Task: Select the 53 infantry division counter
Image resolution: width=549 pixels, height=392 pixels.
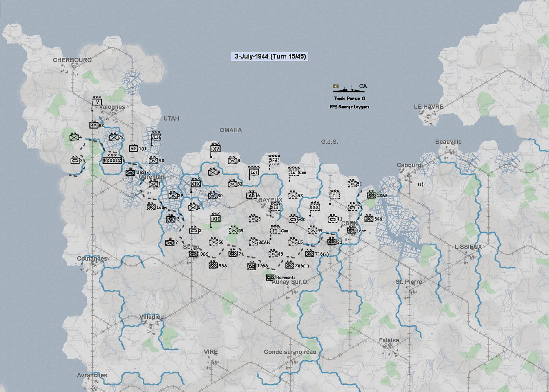Action: coord(293,196)
